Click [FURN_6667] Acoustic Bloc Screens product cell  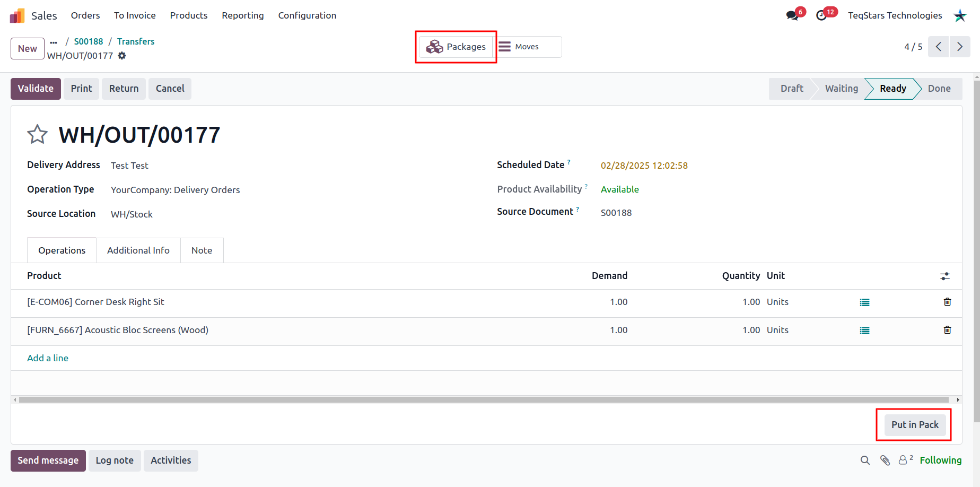pyautogui.click(x=118, y=330)
